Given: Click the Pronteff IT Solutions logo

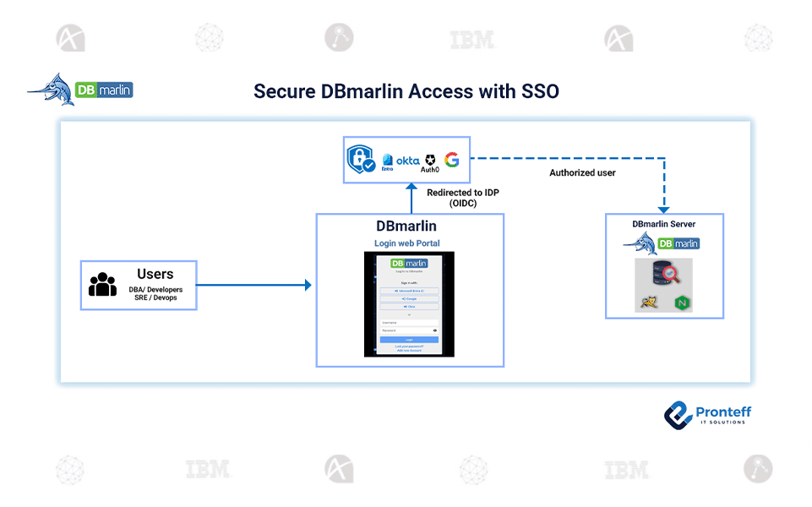Looking at the screenshot, I should point(707,415).
